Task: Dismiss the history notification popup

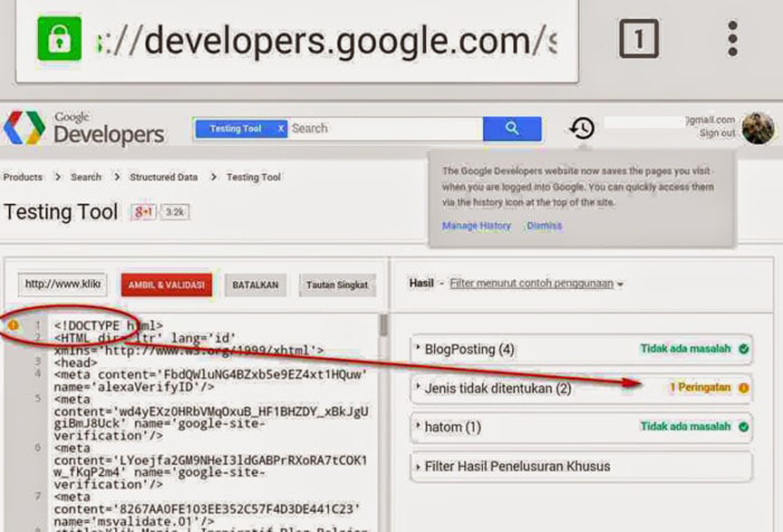Action: point(545,226)
